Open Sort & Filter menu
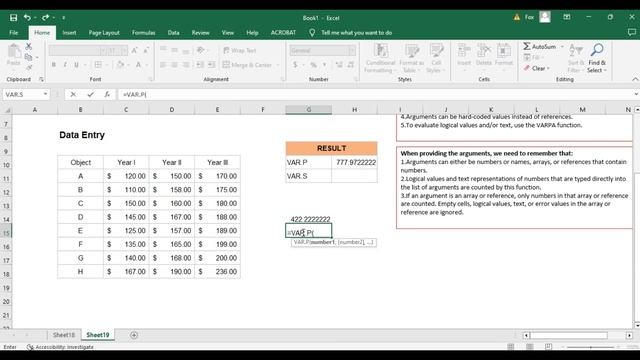The image size is (640, 360). click(x=576, y=58)
